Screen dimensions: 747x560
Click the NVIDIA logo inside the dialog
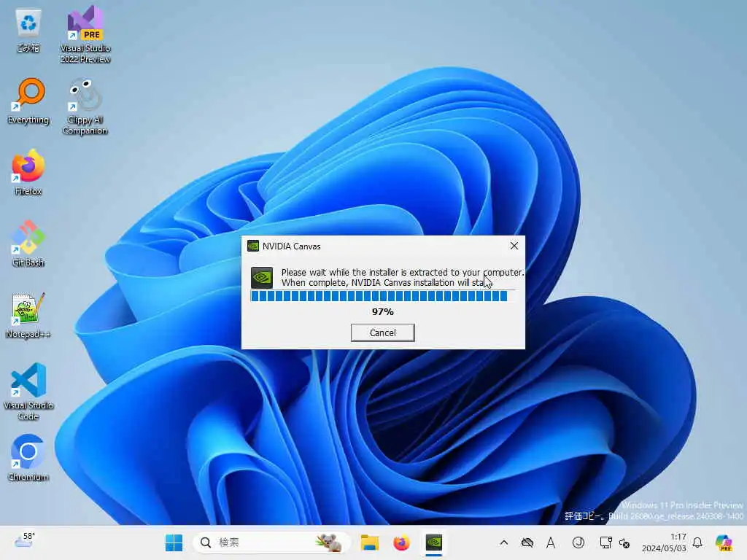(x=262, y=278)
